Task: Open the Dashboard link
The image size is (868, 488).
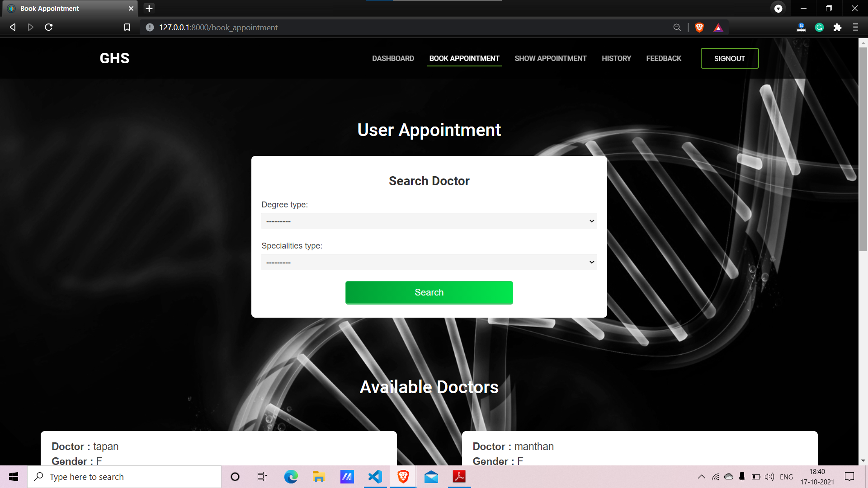Action: (392, 58)
